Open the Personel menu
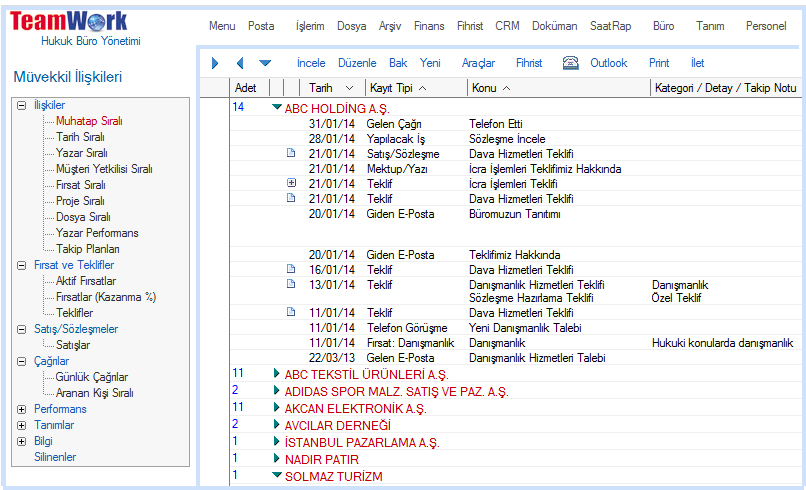 coord(766,26)
